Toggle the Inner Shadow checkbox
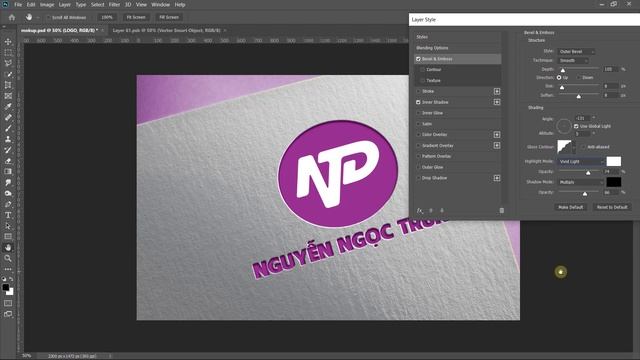640x360 pixels. [418, 102]
